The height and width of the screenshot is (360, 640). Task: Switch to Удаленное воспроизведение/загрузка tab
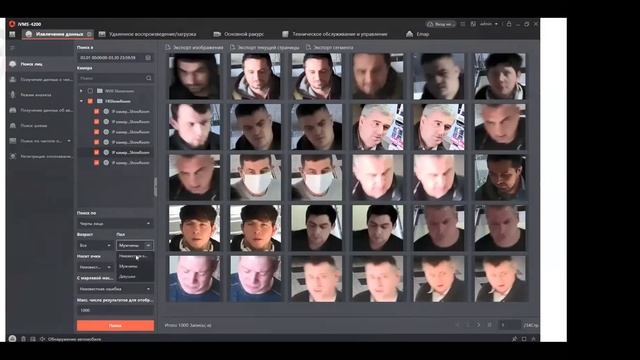(x=148, y=34)
